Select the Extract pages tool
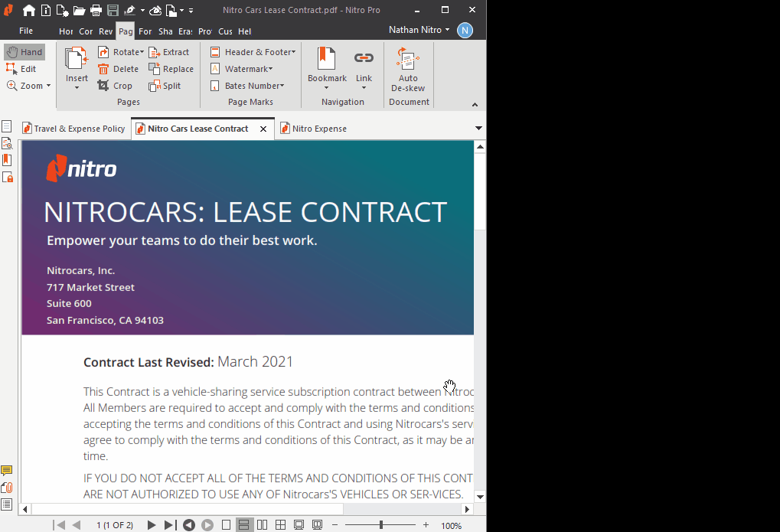Image resolution: width=780 pixels, height=532 pixels. 169,51
